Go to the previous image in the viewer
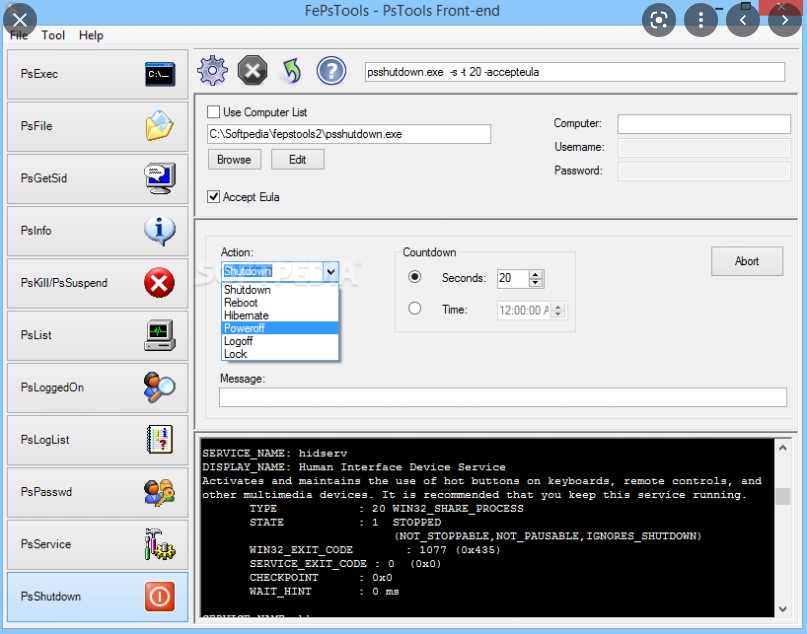This screenshot has width=807, height=634. coord(743,20)
